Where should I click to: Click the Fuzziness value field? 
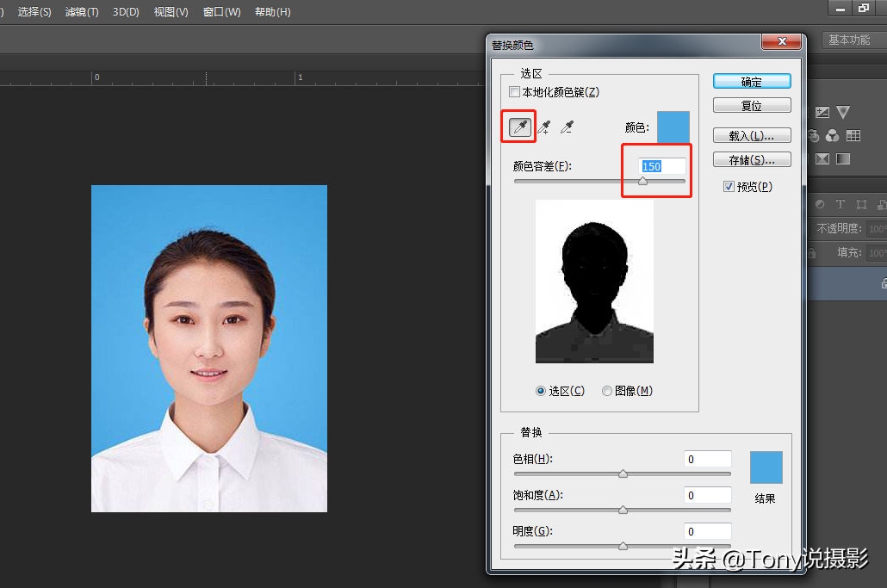pos(662,166)
